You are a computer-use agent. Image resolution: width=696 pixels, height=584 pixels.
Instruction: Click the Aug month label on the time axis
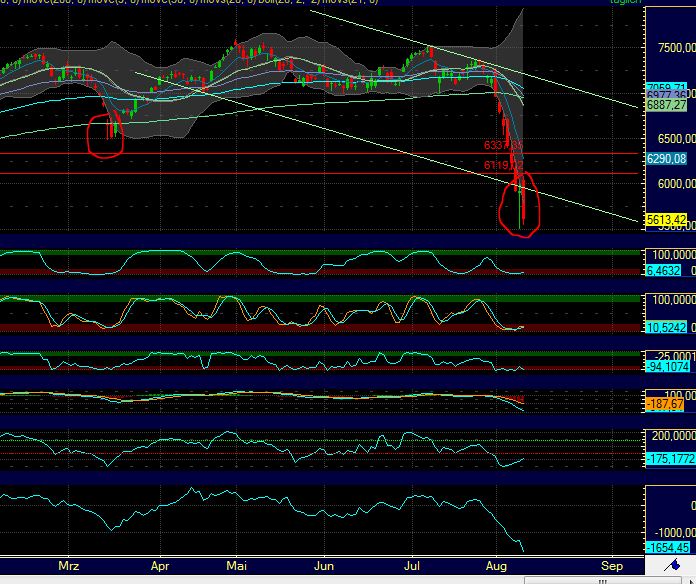(x=496, y=566)
